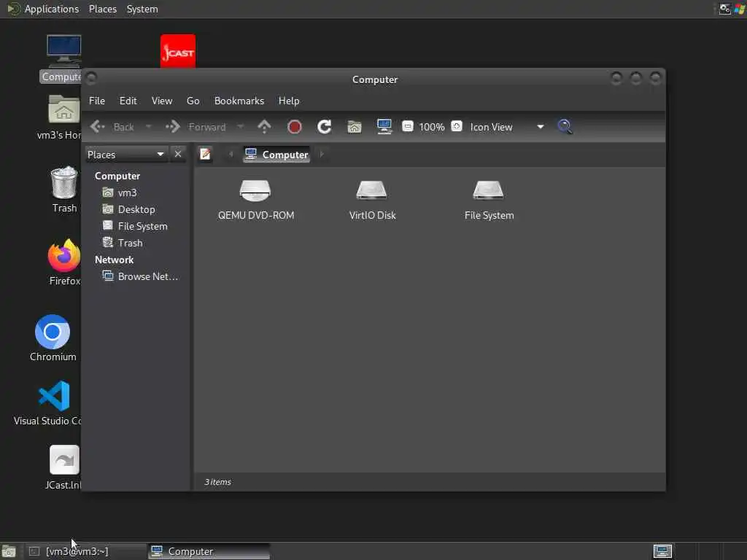The height and width of the screenshot is (560, 747).
Task: Reset zoom via the 100% label
Action: (432, 127)
